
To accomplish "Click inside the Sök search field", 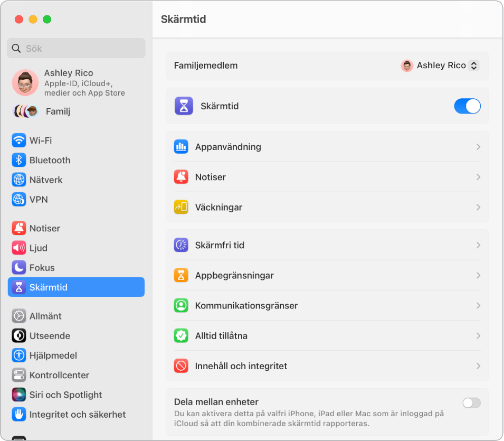I will point(76,48).
